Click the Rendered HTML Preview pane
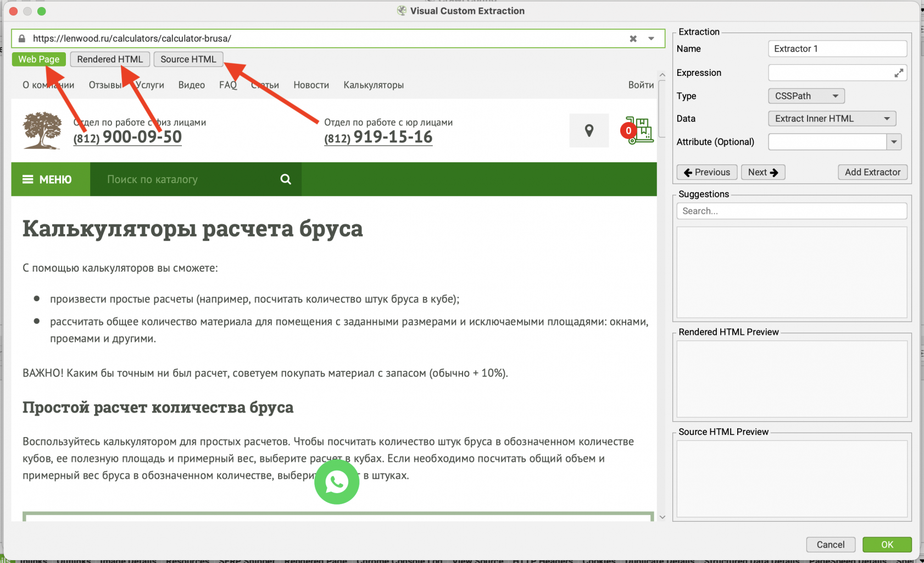This screenshot has width=924, height=563. click(792, 379)
